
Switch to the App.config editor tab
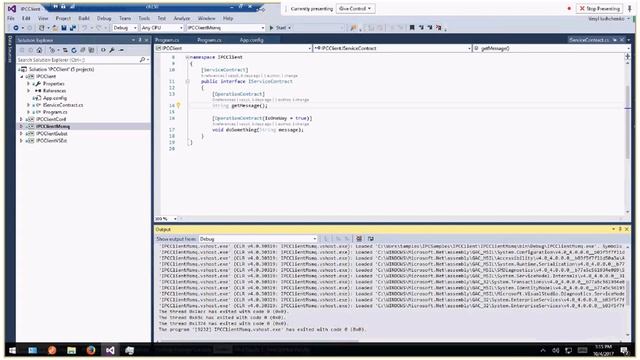point(251,40)
